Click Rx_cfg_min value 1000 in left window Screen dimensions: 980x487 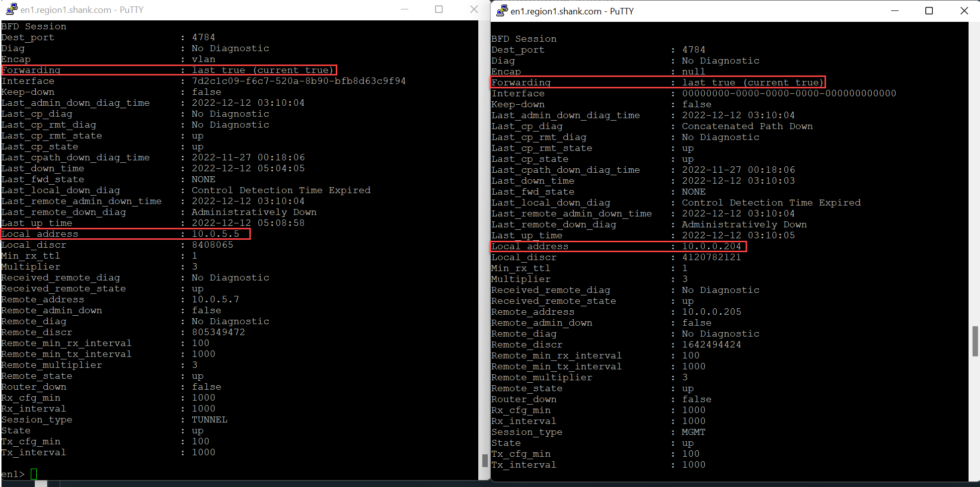[204, 398]
